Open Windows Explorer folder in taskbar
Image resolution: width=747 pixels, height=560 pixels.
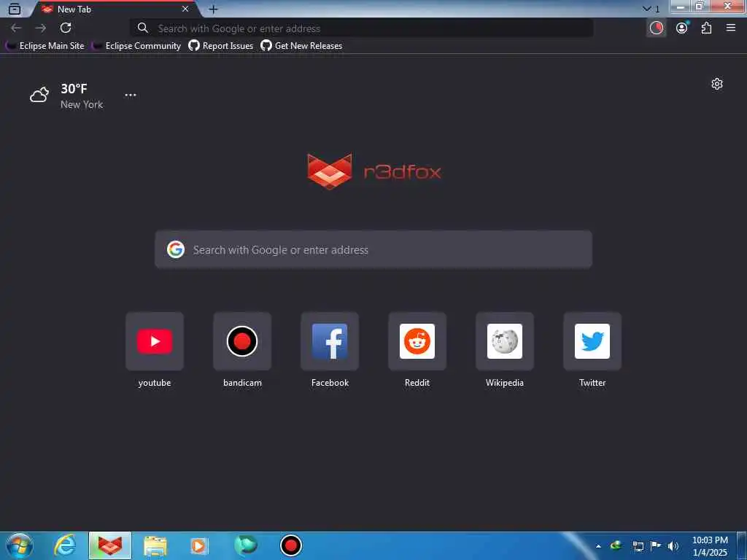pyautogui.click(x=155, y=546)
